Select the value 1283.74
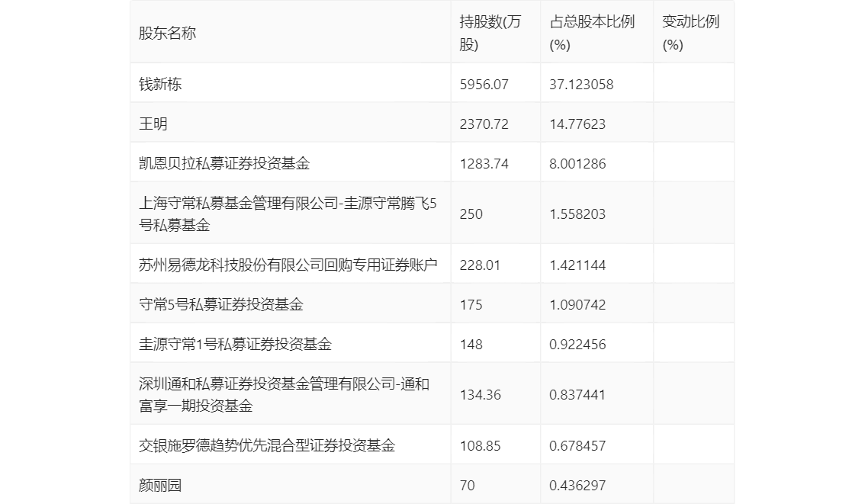Image resolution: width=865 pixels, height=504 pixels. click(484, 164)
